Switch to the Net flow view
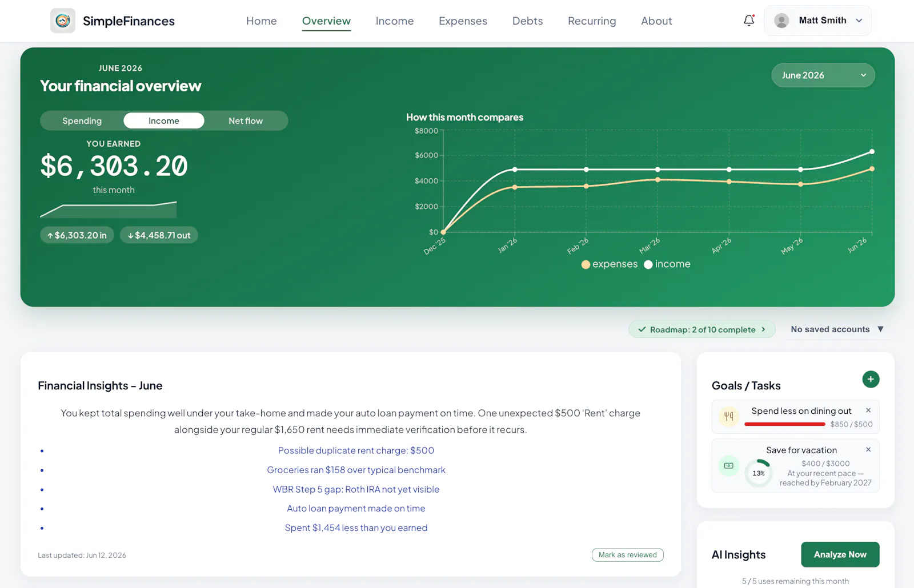This screenshot has width=914, height=588. click(246, 120)
